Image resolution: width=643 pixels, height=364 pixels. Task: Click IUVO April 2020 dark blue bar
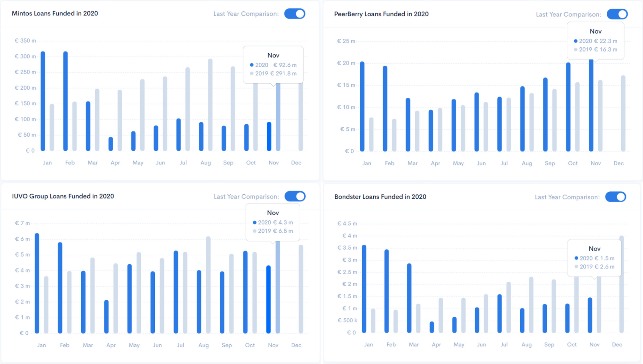pos(106,317)
